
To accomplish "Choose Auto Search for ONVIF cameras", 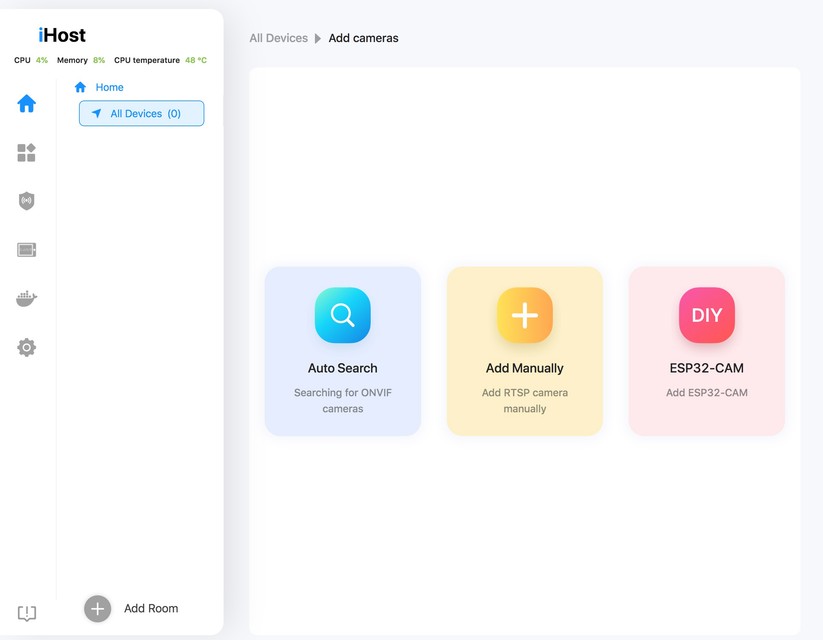I will coord(342,352).
